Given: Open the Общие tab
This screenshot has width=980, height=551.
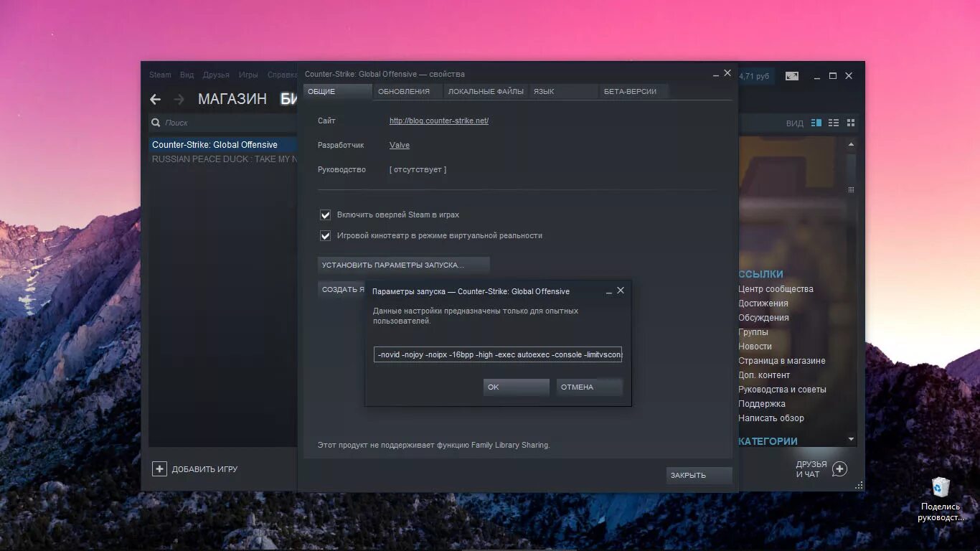Looking at the screenshot, I should click(x=338, y=91).
